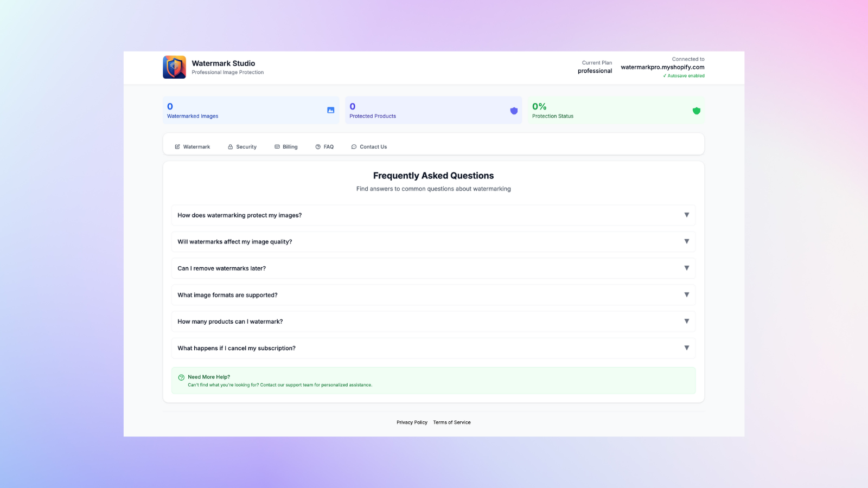This screenshot has height=488, width=868.
Task: Click the help circle icon in Need More Help
Action: pyautogui.click(x=181, y=377)
